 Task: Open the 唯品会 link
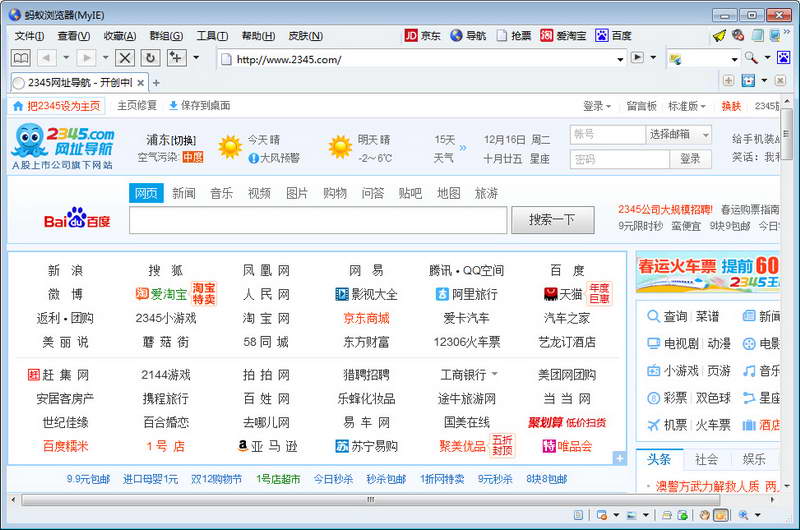pyautogui.click(x=567, y=446)
